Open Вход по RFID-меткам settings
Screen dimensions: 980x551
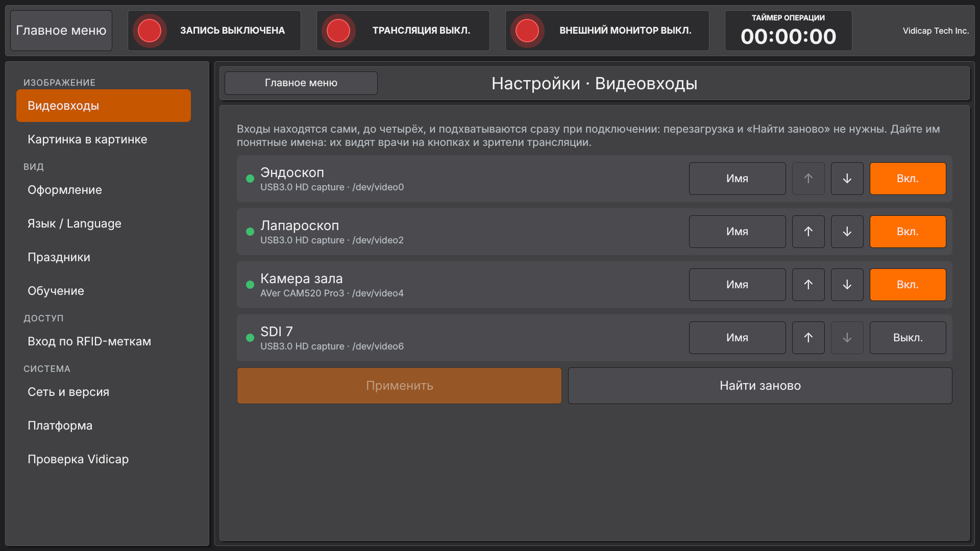104,341
